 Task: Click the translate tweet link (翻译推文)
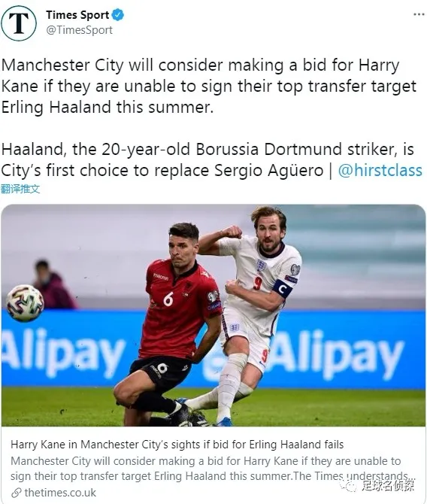(x=20, y=189)
